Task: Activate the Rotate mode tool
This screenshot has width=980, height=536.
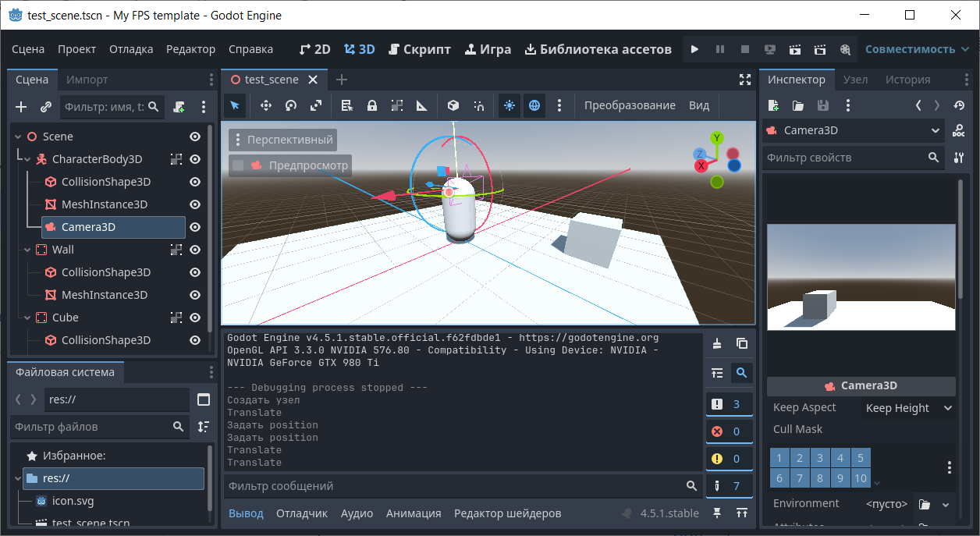Action: [x=290, y=105]
